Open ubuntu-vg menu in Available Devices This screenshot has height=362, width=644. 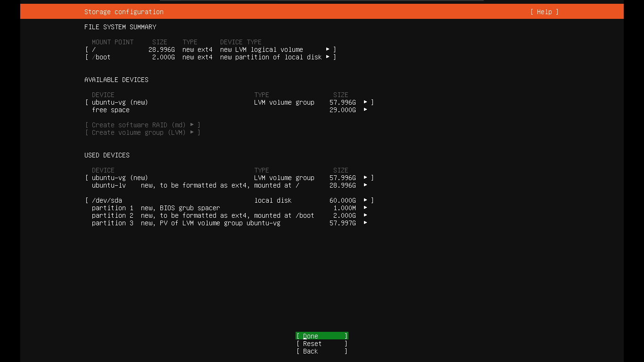365,102
